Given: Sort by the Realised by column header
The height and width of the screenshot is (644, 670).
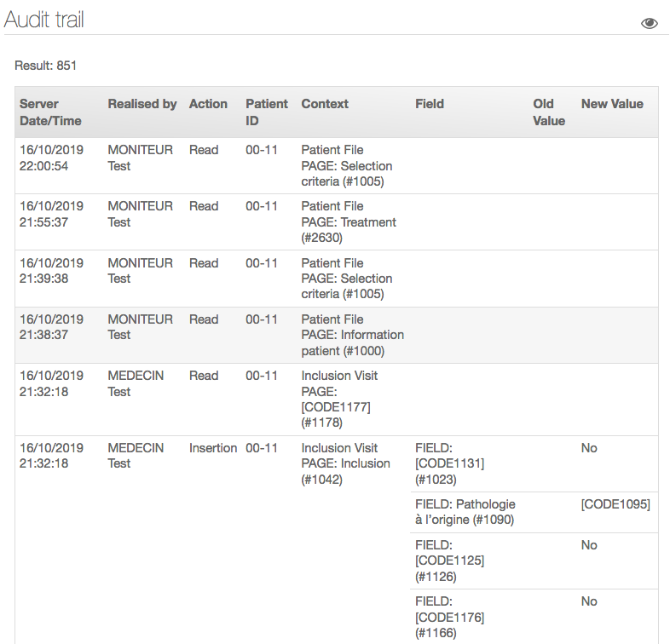Looking at the screenshot, I should pyautogui.click(x=142, y=104).
